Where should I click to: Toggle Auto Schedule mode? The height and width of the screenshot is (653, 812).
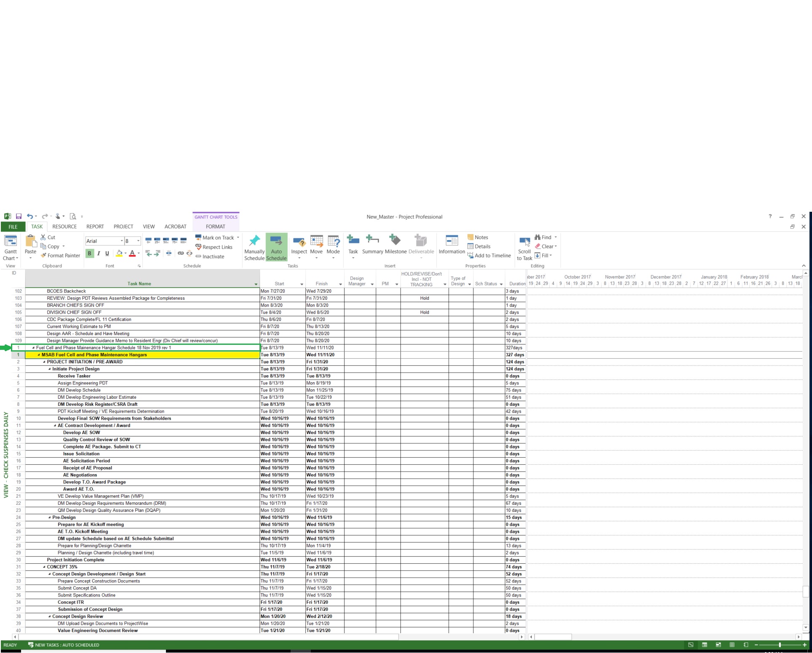pyautogui.click(x=276, y=247)
